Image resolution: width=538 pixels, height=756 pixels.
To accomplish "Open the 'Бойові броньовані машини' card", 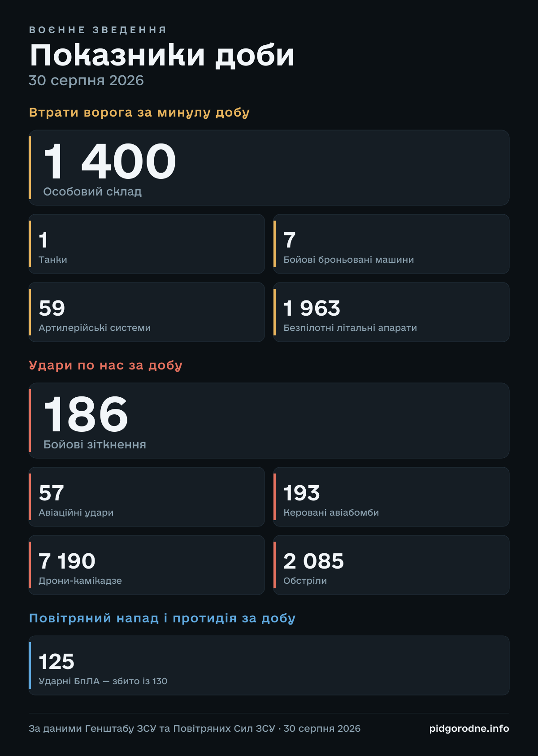I will point(391,244).
